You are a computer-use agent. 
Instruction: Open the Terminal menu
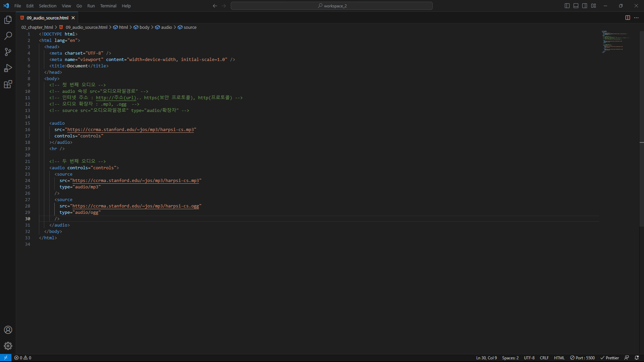point(108,6)
